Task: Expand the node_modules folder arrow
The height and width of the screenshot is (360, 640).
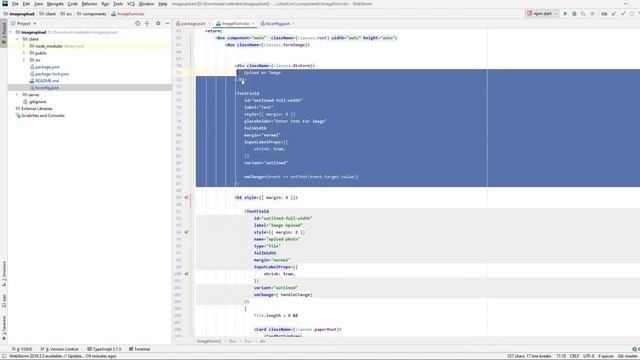Action: click(x=24, y=46)
